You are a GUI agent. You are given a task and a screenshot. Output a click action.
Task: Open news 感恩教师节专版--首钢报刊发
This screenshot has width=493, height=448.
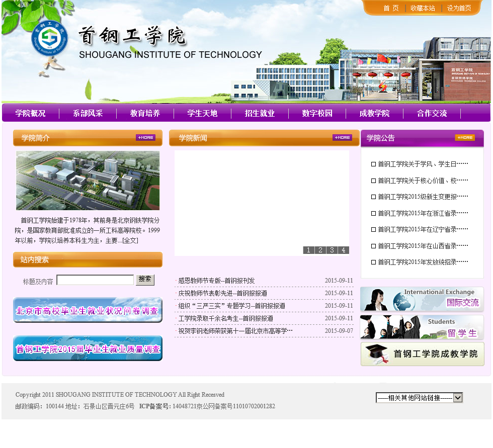pyautogui.click(x=216, y=281)
